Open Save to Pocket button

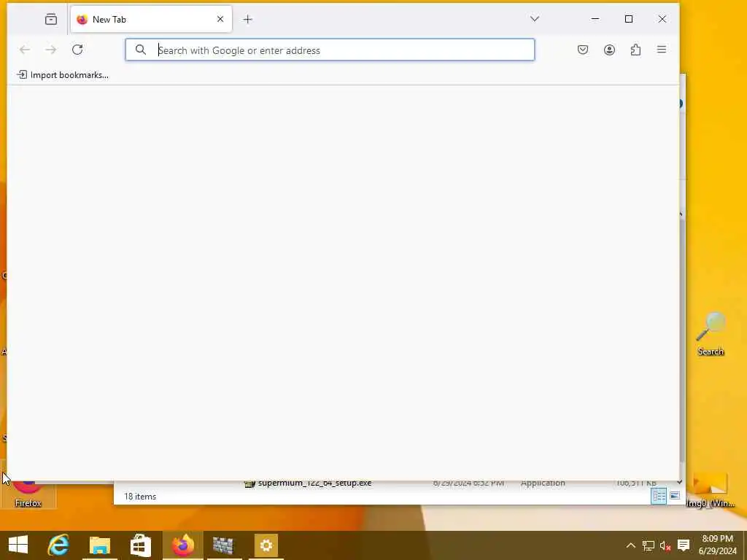click(583, 50)
